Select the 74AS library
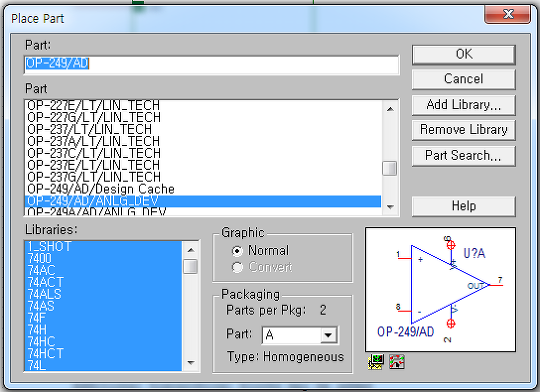The height and width of the screenshot is (392, 540). click(x=103, y=306)
